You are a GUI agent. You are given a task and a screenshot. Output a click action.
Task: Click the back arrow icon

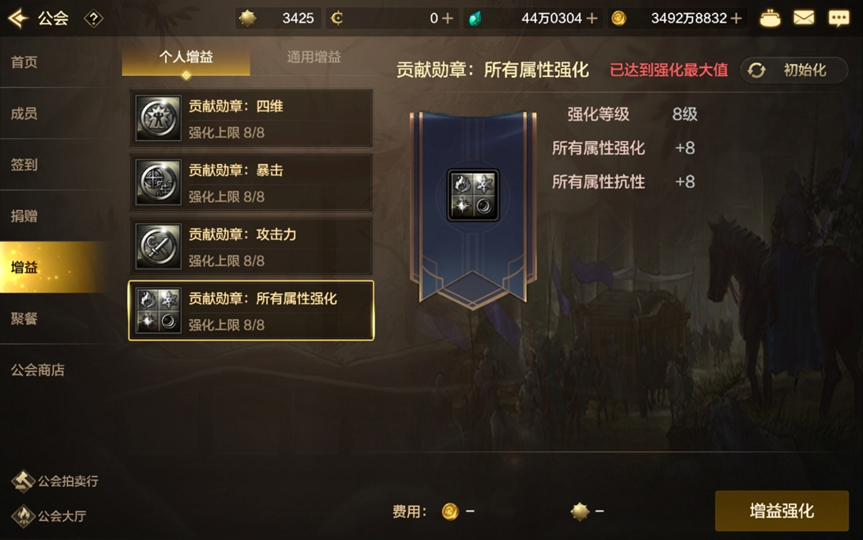(18, 18)
